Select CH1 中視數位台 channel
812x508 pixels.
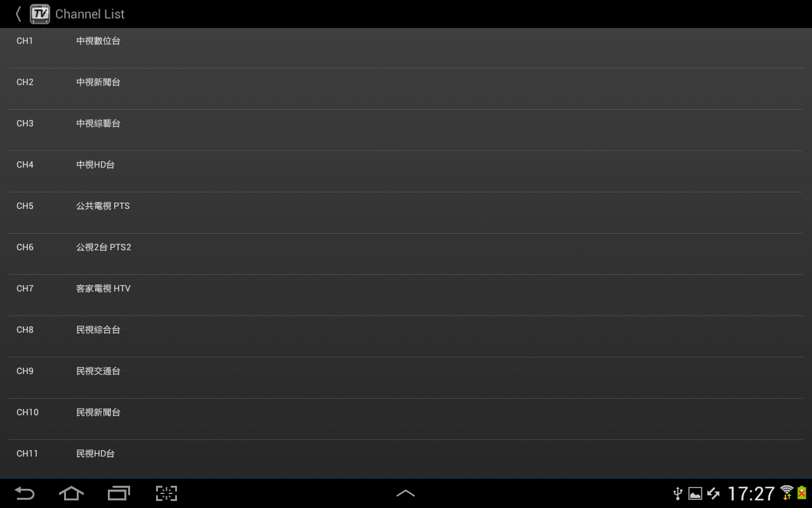tap(406, 48)
